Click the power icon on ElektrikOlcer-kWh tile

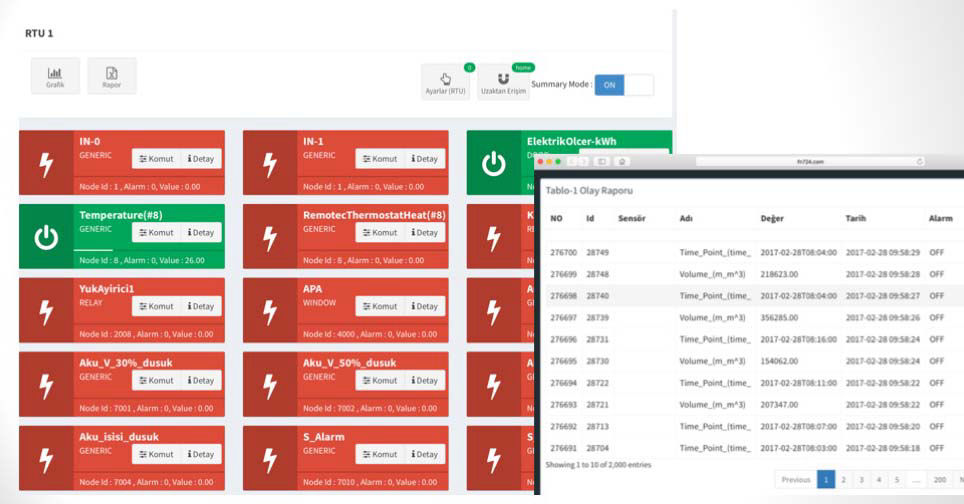pyautogui.click(x=494, y=163)
